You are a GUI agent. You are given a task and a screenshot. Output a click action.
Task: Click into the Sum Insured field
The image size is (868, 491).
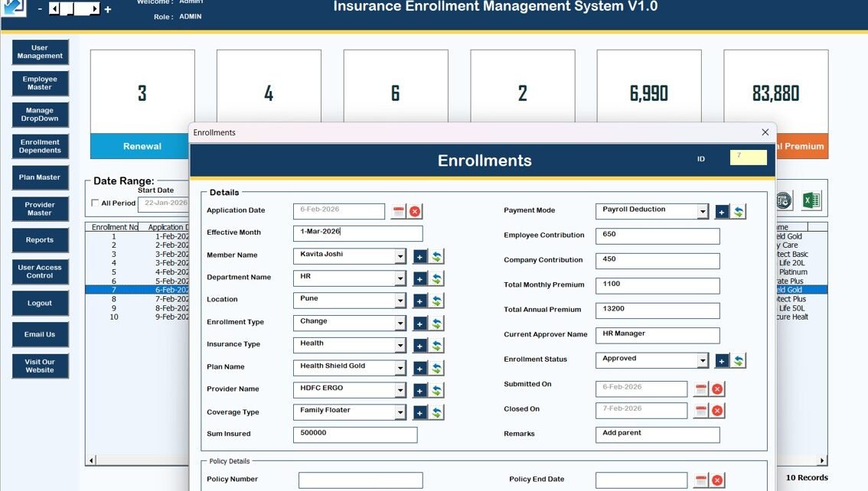[355, 434]
